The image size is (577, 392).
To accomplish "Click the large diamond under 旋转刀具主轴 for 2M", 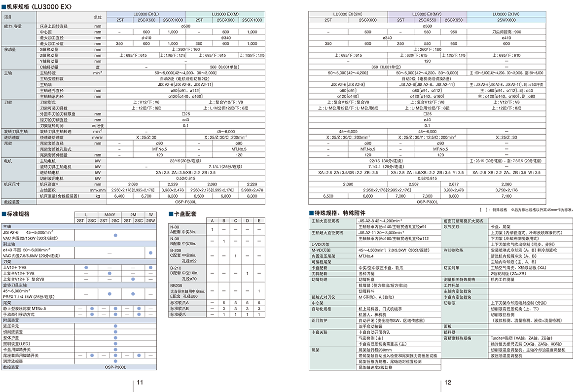I will coord(133,294).
